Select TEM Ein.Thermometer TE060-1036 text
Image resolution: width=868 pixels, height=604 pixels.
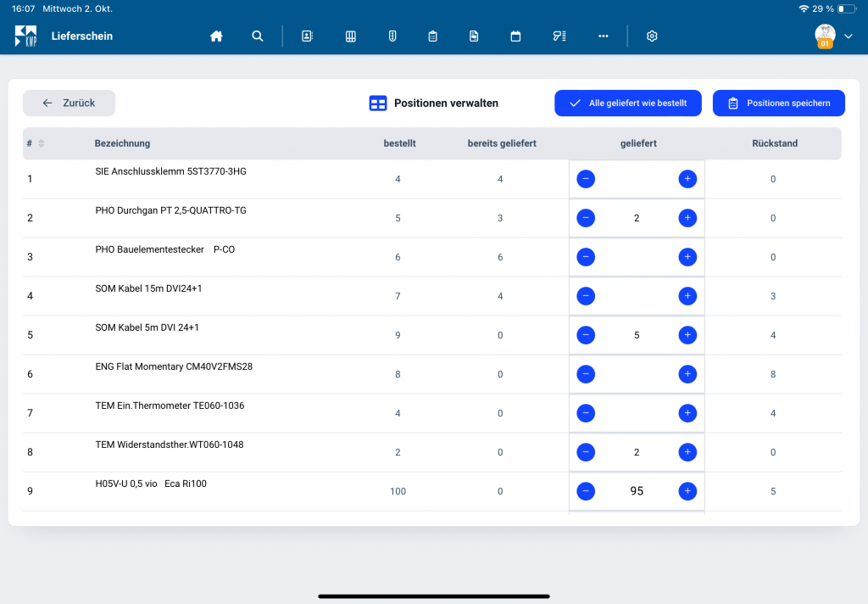(x=170, y=405)
